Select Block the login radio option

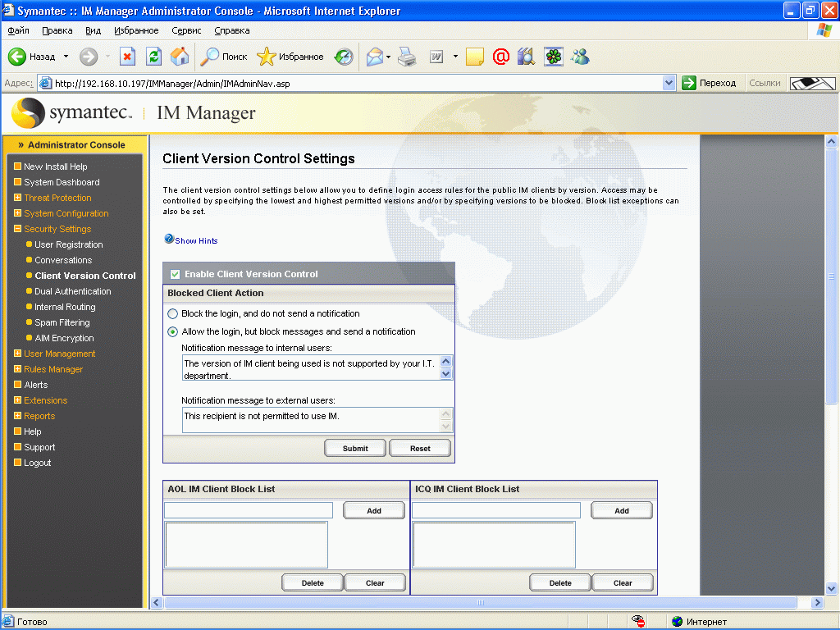[x=172, y=313]
